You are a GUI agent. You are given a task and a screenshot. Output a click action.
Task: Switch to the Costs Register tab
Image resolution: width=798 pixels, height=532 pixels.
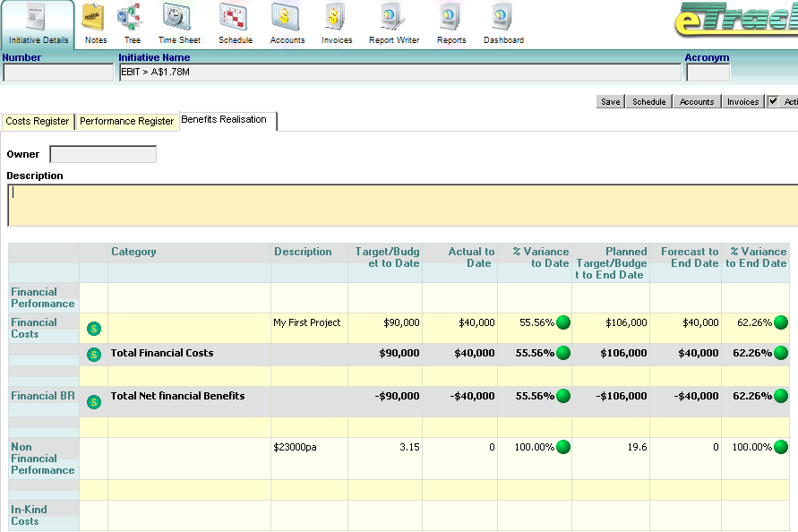click(38, 122)
